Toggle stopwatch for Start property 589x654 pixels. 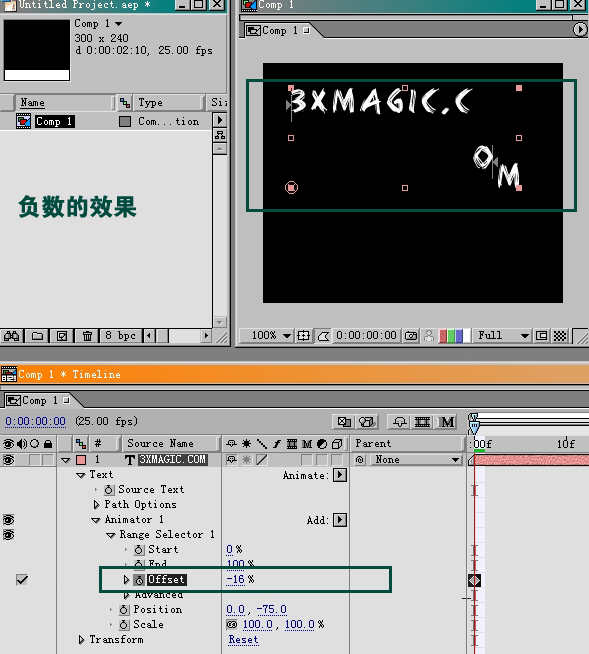(x=139, y=550)
